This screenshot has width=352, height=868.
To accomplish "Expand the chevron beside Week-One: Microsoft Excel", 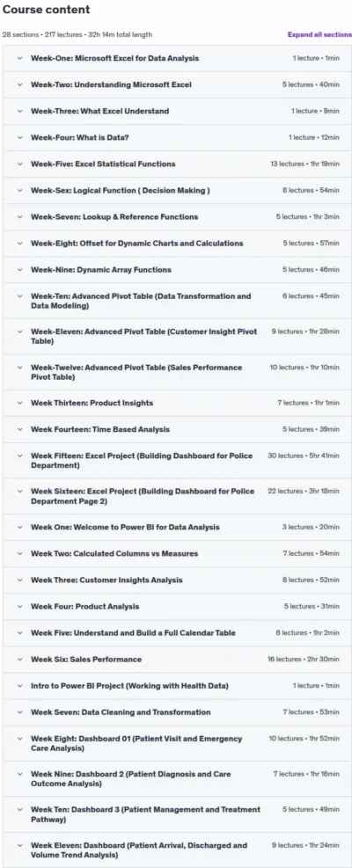I will coord(20,58).
